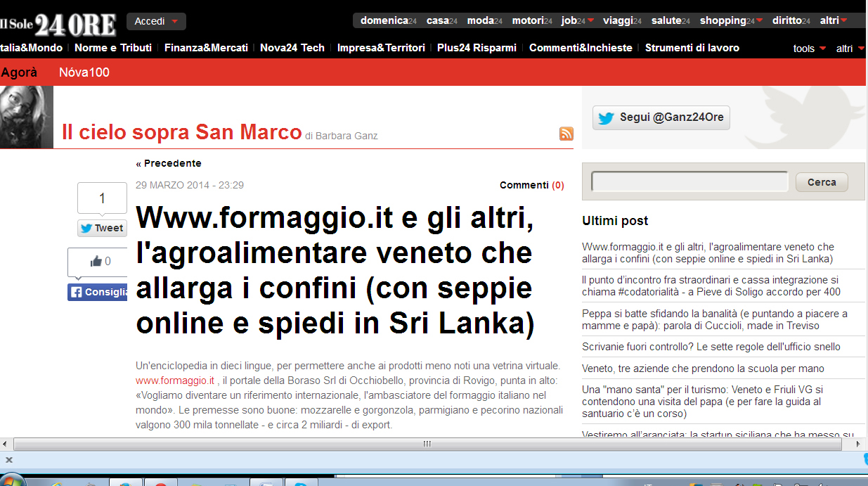
Task: Go to the domenica24 section
Action: point(389,20)
